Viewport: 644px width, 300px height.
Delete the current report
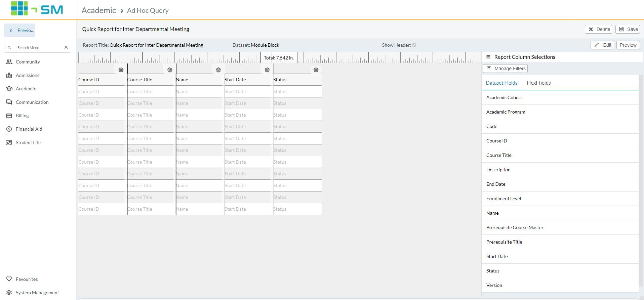[x=598, y=29]
